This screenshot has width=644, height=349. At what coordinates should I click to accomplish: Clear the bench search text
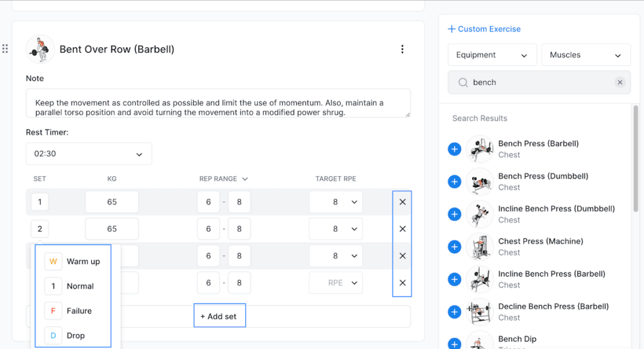click(x=619, y=82)
